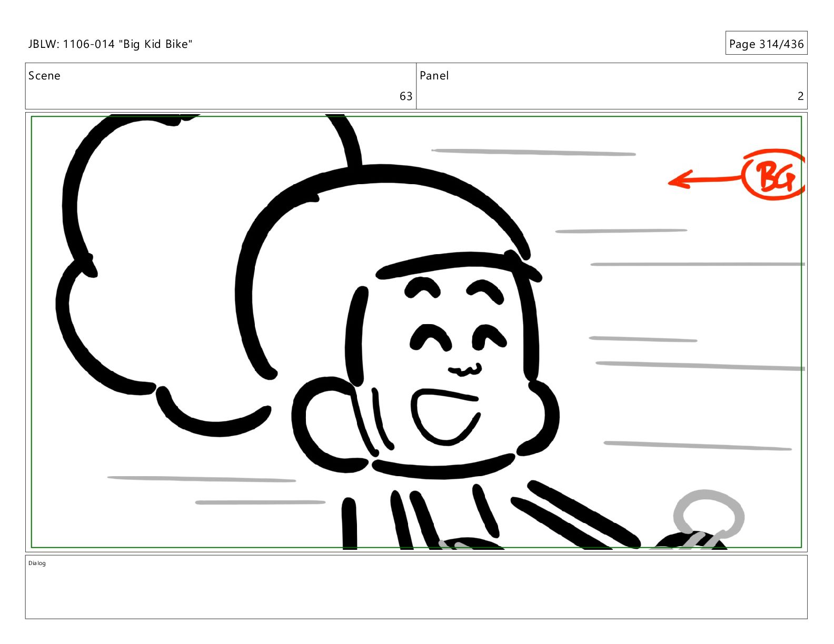834x644 pixels.
Task: Click the 'Scene' label
Action: point(44,76)
